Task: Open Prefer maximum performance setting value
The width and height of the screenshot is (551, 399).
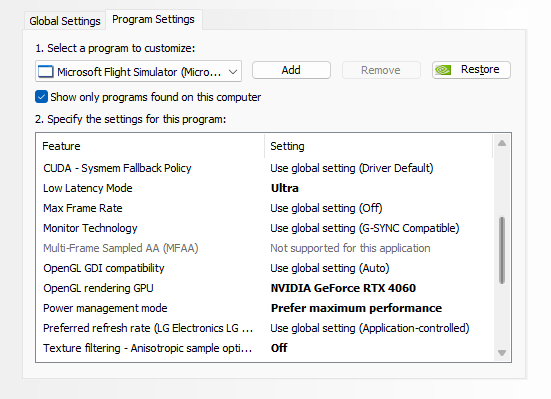Action: point(356,308)
